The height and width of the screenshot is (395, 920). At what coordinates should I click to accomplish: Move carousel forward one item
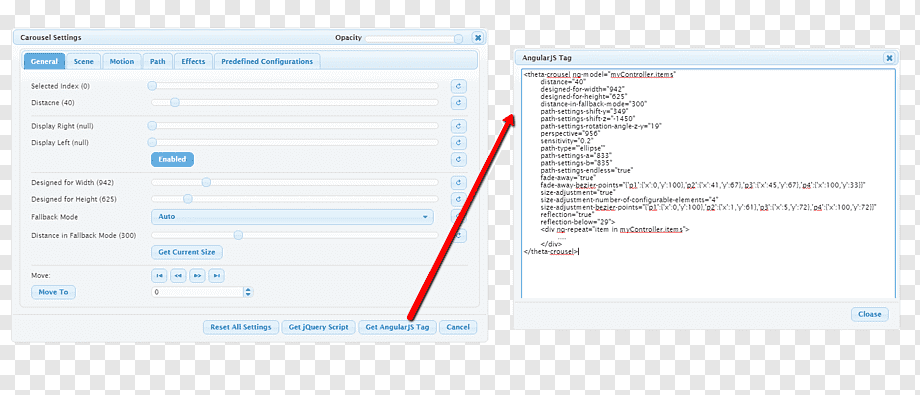pos(197,275)
